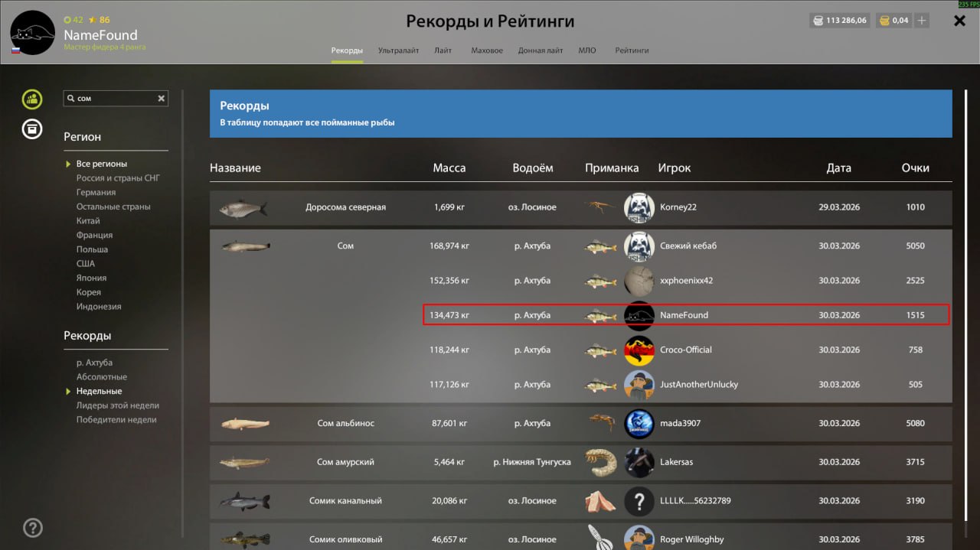Select США region filter
The image size is (980, 550).
tap(86, 264)
